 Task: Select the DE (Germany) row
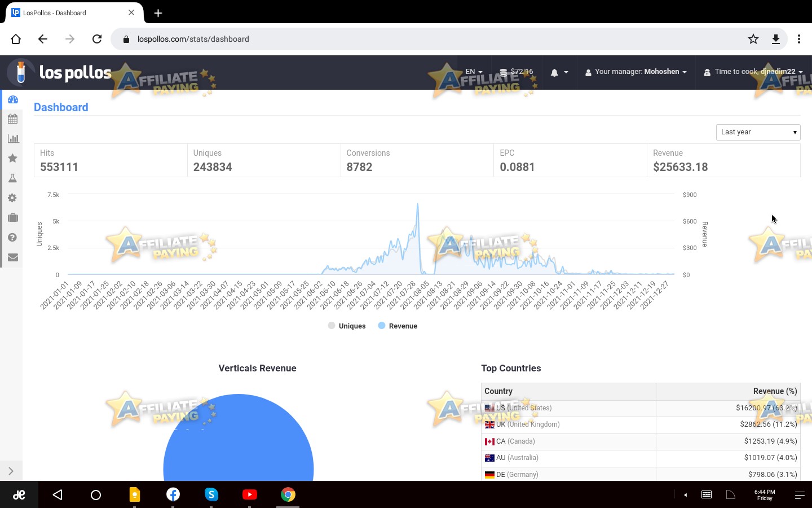click(x=641, y=474)
